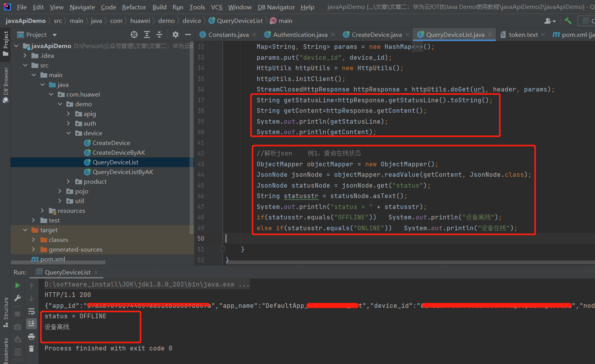Close the QueryDeviceList run tab
This screenshot has width=595, height=364.
pos(96,273)
